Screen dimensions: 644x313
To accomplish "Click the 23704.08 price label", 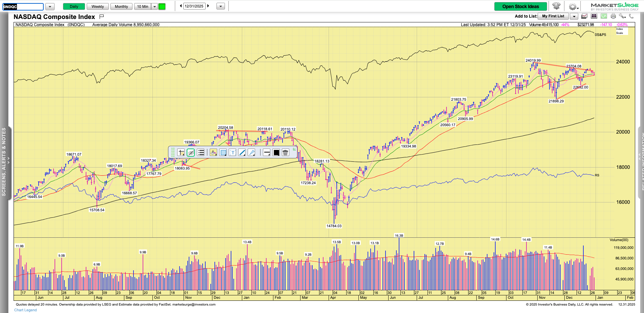I will pyautogui.click(x=574, y=66).
